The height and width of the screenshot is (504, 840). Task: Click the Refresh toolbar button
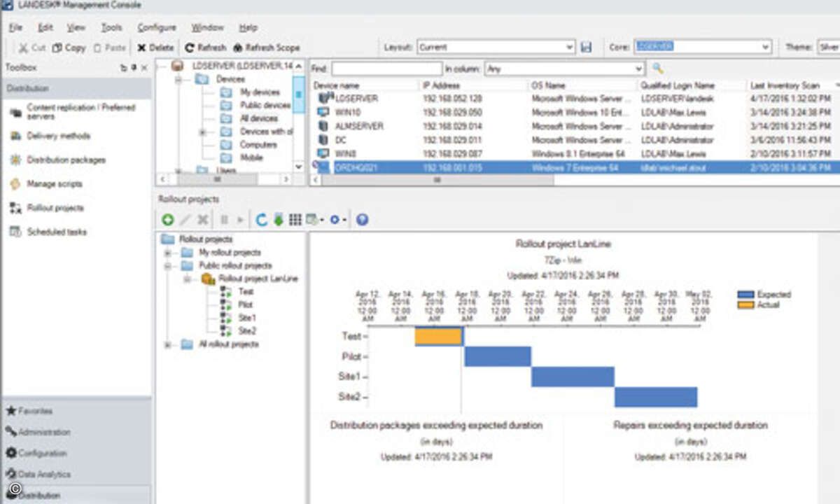pyautogui.click(x=205, y=48)
